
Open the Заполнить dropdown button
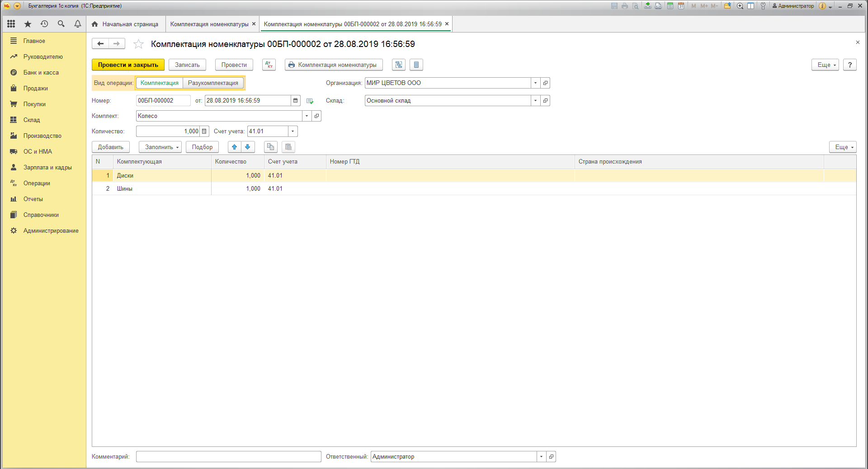coord(160,147)
